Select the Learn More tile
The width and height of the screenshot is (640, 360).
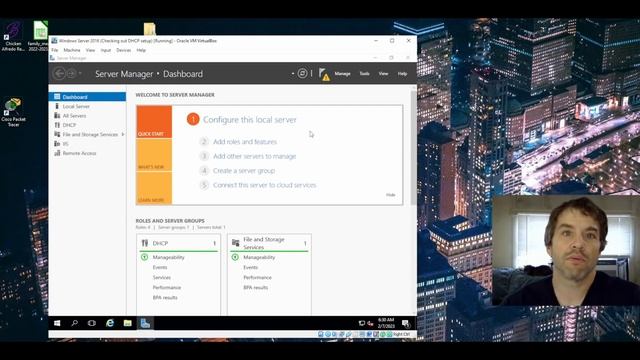tap(154, 188)
